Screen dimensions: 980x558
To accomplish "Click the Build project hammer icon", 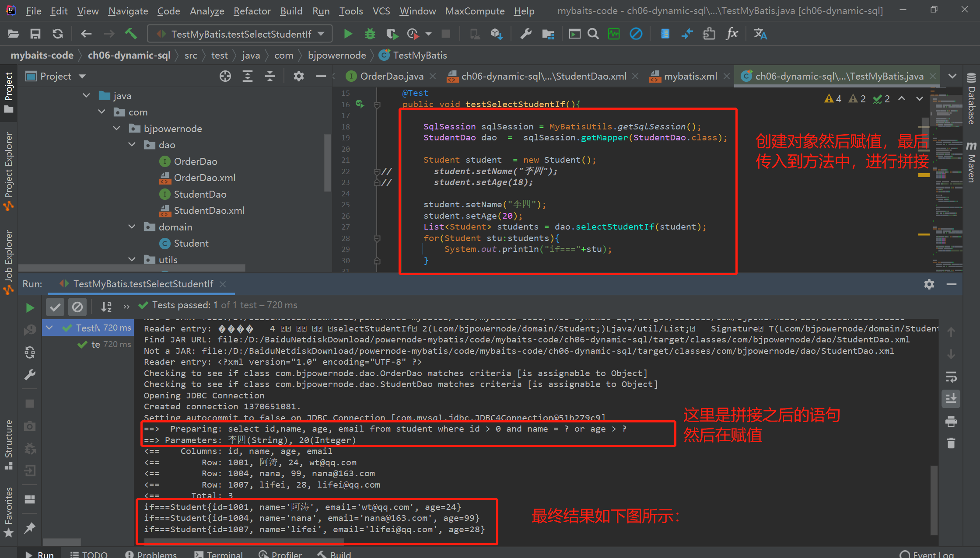I will pos(131,34).
